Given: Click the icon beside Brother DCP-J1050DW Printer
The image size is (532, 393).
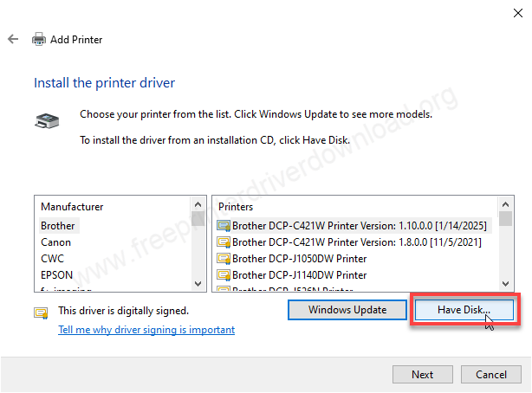Looking at the screenshot, I should (x=224, y=259).
